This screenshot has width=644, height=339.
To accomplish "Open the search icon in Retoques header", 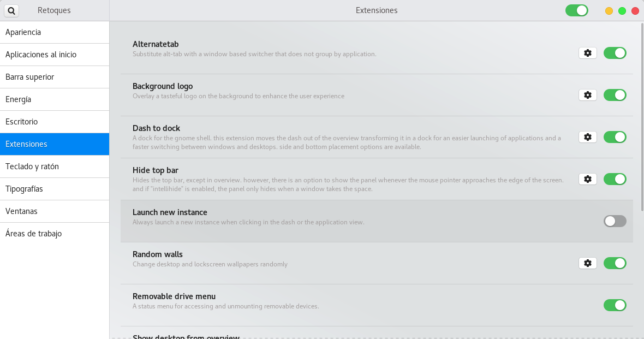I will tap(11, 11).
